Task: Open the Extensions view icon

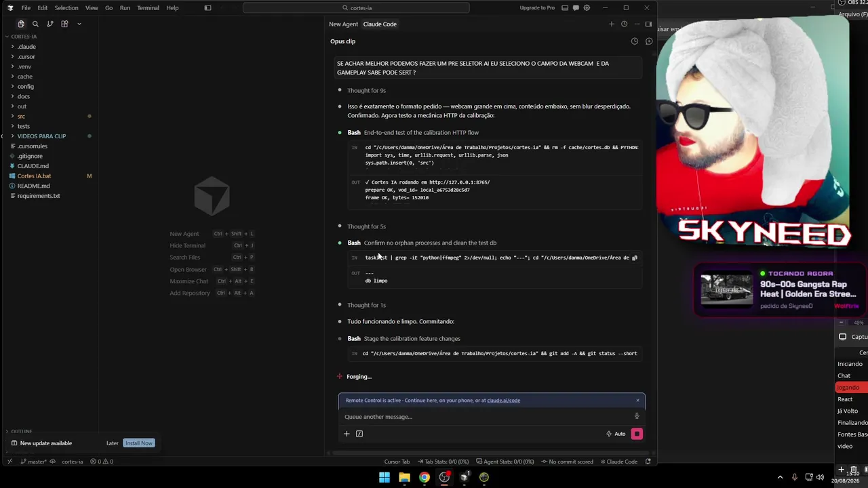Action: [x=64, y=24]
